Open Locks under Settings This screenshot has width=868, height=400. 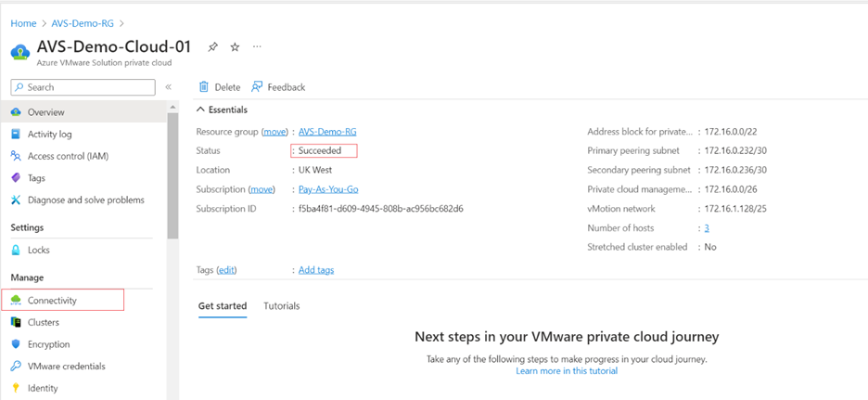(83, 250)
